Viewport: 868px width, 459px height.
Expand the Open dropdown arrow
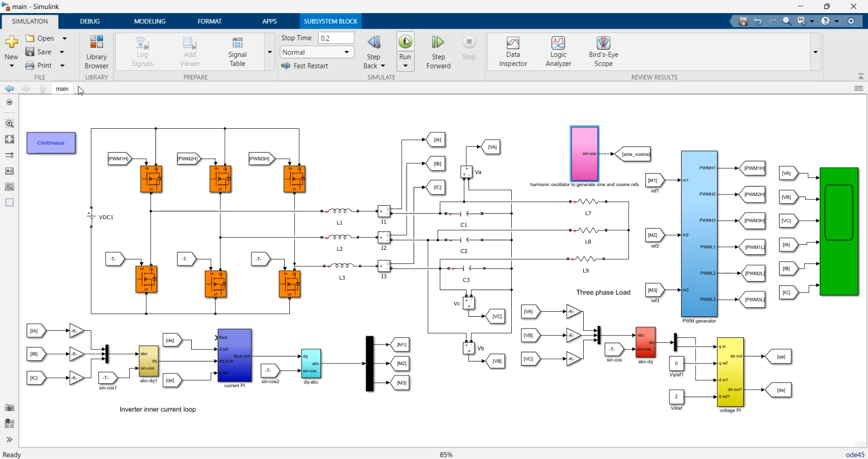pos(64,38)
